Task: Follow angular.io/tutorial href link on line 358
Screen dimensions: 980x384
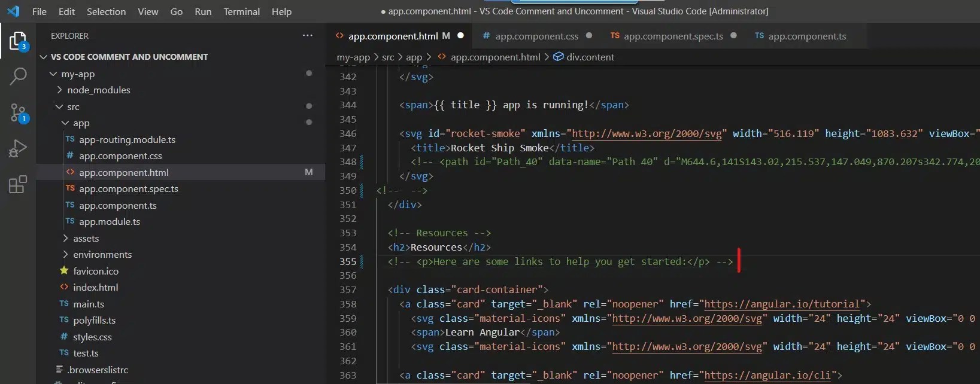Action: point(782,304)
